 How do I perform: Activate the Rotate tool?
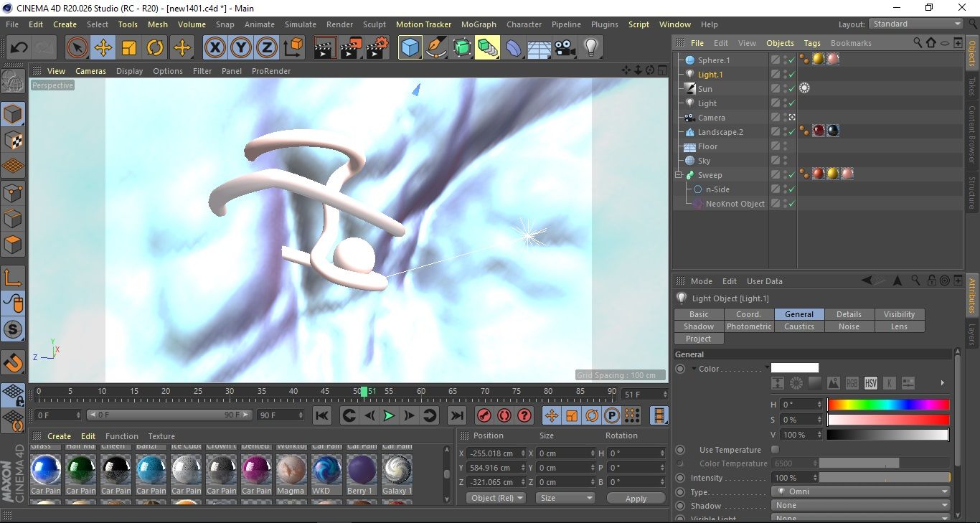click(x=155, y=48)
